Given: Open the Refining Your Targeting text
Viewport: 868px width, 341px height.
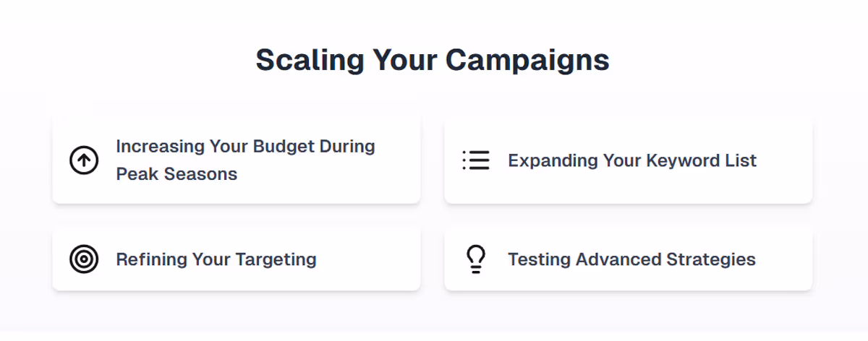Looking at the screenshot, I should (216, 259).
